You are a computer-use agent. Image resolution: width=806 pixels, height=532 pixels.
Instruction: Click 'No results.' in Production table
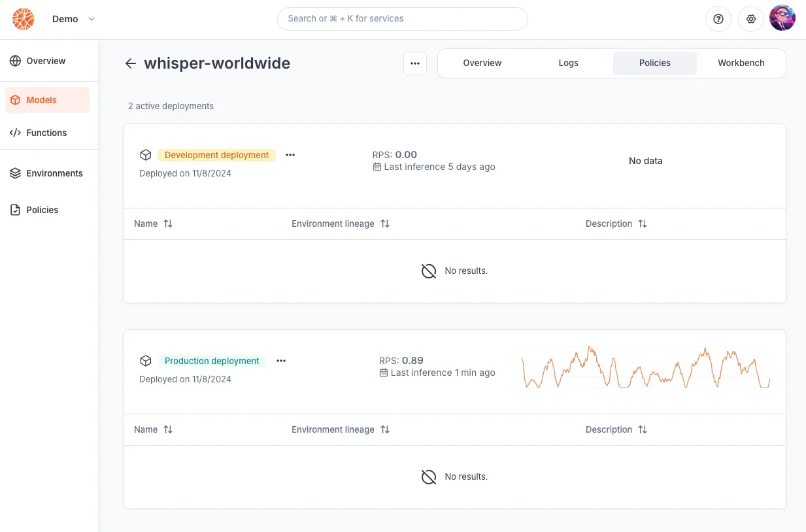pyautogui.click(x=466, y=476)
